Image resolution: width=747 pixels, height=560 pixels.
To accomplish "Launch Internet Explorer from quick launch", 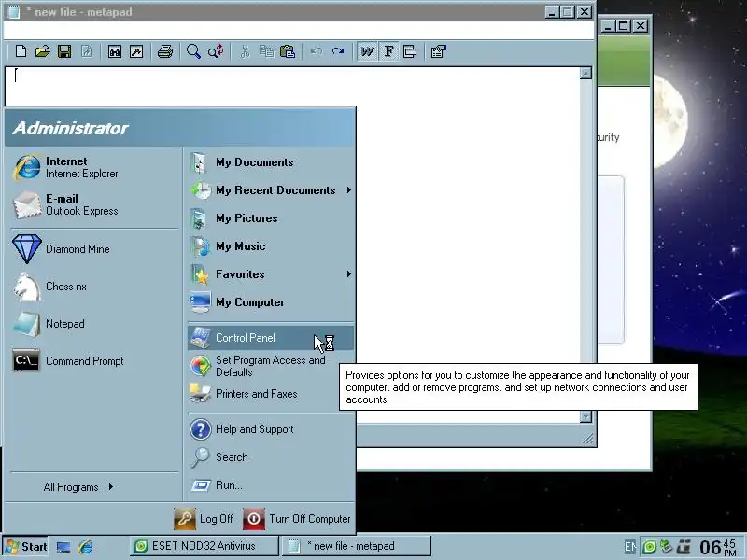I will (86, 547).
